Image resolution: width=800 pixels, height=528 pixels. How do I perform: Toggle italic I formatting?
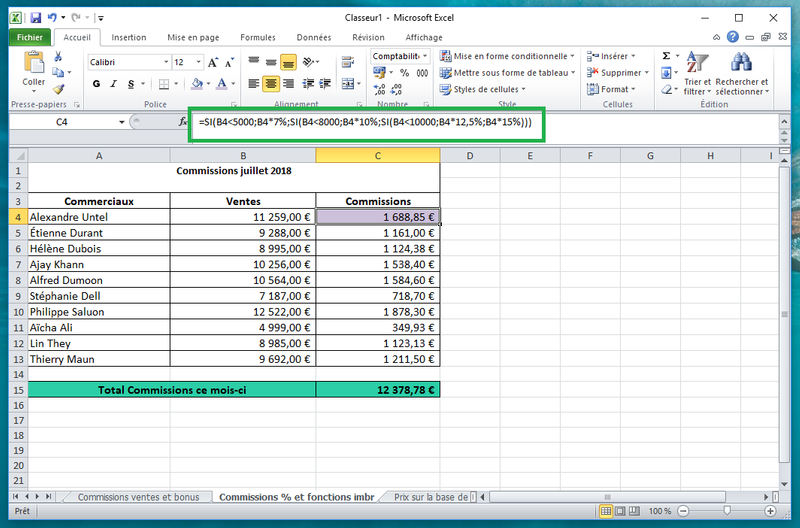[x=112, y=84]
